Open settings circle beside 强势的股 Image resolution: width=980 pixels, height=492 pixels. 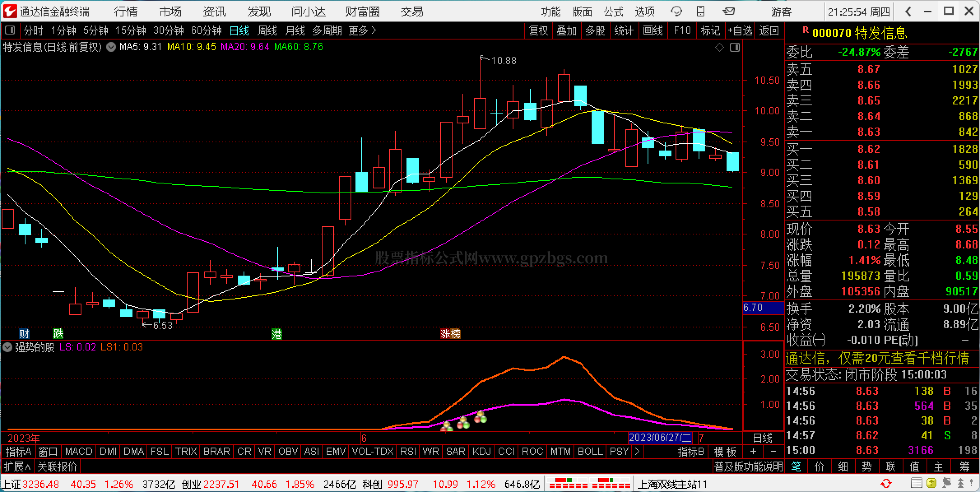click(x=7, y=347)
